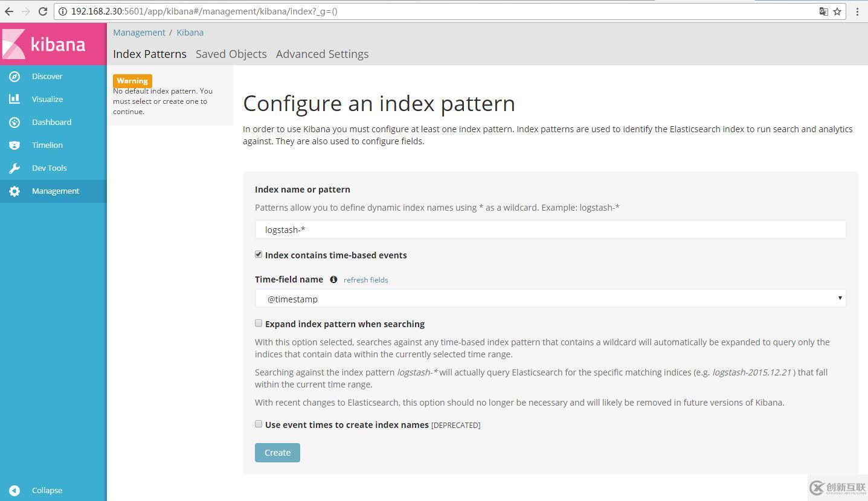The width and height of the screenshot is (868, 501).
Task: Click the 'Index name or pattern' label
Action: click(303, 190)
